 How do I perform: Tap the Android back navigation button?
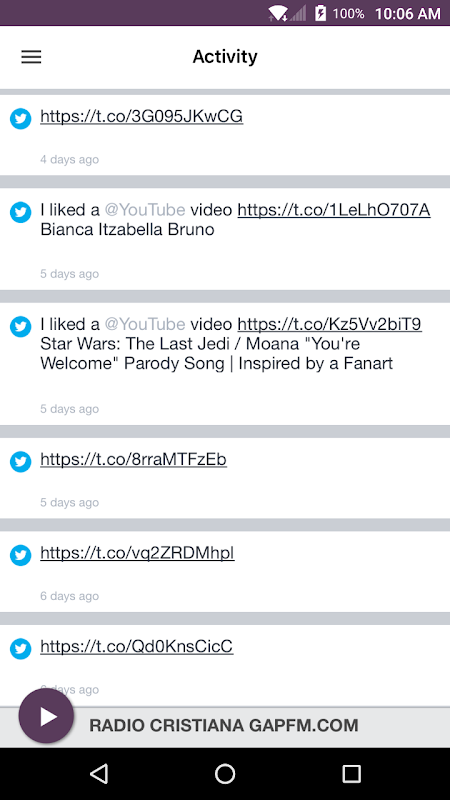pyautogui.click(x=99, y=773)
